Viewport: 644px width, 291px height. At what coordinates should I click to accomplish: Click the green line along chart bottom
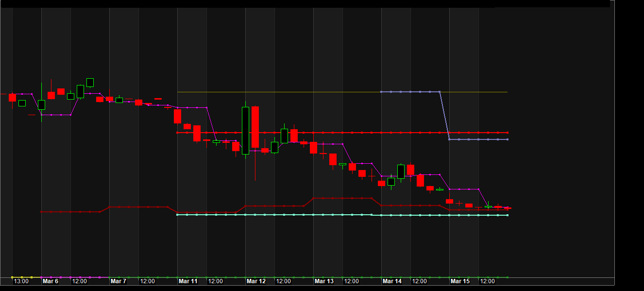pos(308,277)
